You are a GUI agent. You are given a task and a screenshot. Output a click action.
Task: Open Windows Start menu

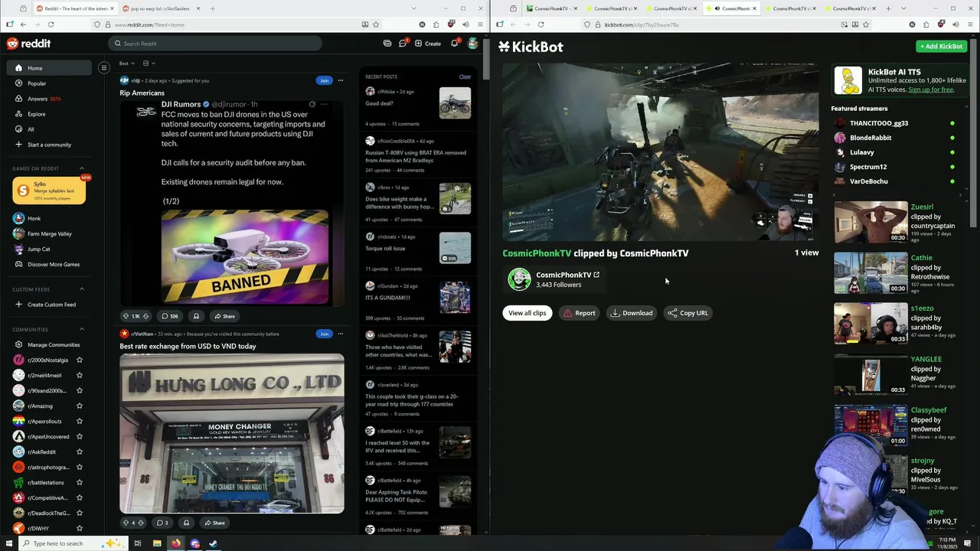tap(8, 543)
